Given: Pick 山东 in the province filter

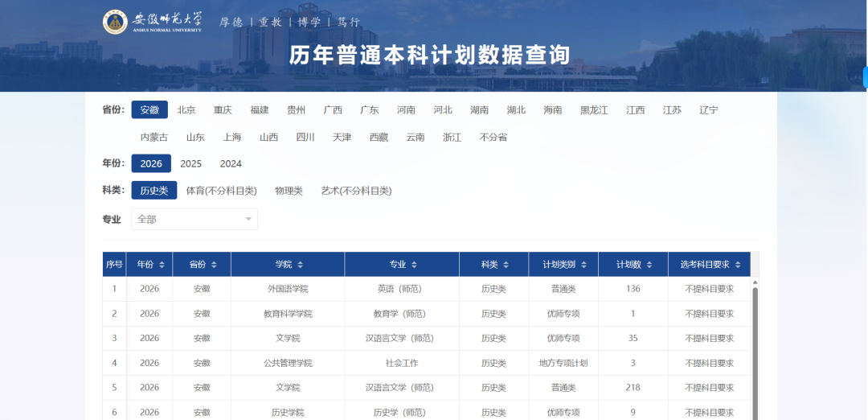Looking at the screenshot, I should click(195, 137).
